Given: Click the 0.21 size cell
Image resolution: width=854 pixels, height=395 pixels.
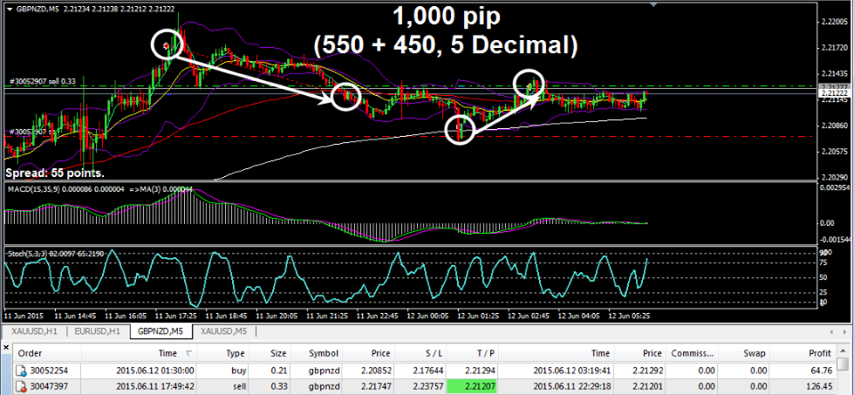Looking at the screenshot, I should [278, 372].
